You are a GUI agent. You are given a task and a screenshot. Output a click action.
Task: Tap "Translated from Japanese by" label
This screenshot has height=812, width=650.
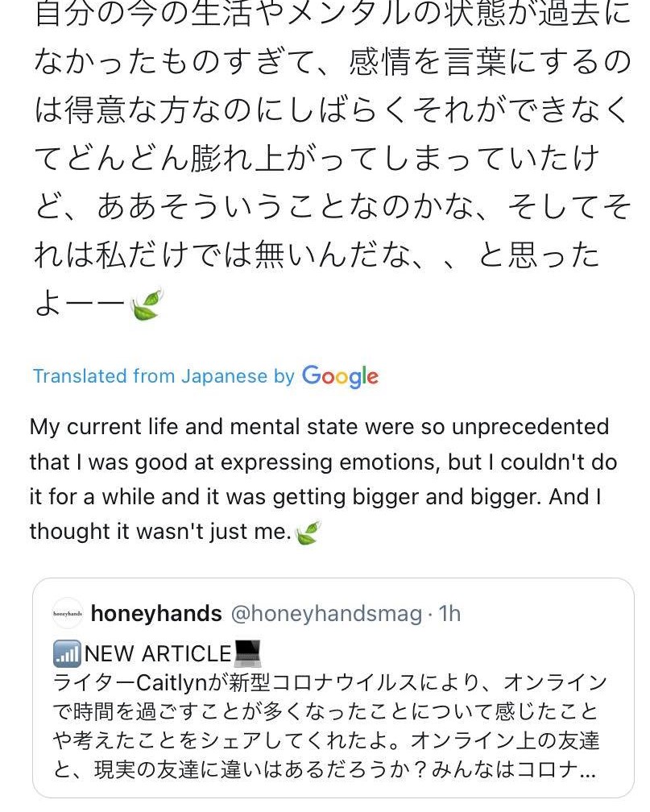[x=164, y=376]
